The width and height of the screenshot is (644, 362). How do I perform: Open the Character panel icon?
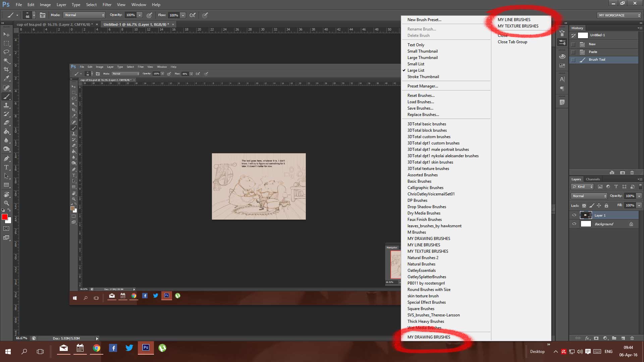pyautogui.click(x=562, y=79)
